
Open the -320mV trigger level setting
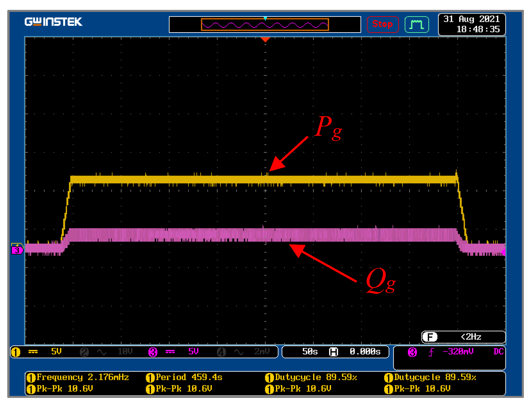458,352
